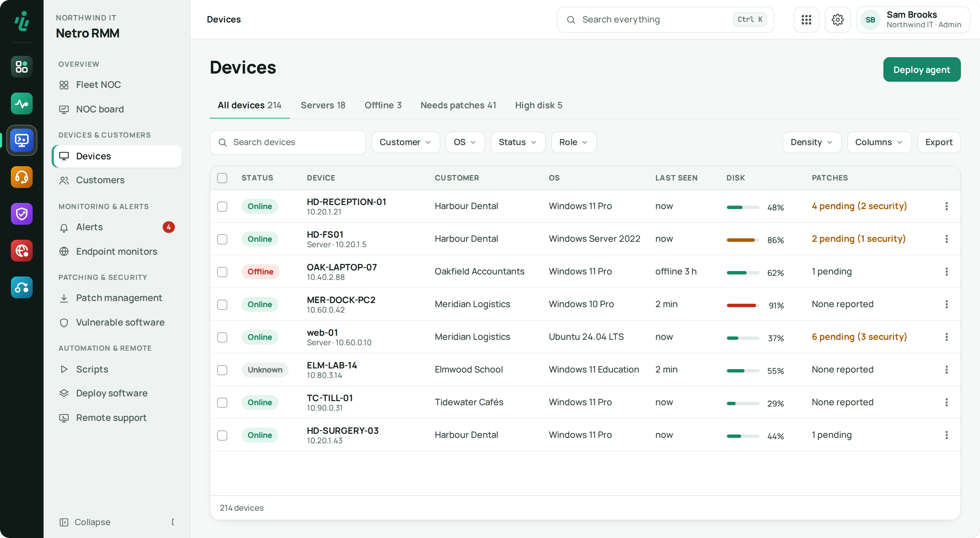Screen dimensions: 980x538
Task: Open row actions menu for MER-DOCK-PC2
Action: click(x=947, y=304)
